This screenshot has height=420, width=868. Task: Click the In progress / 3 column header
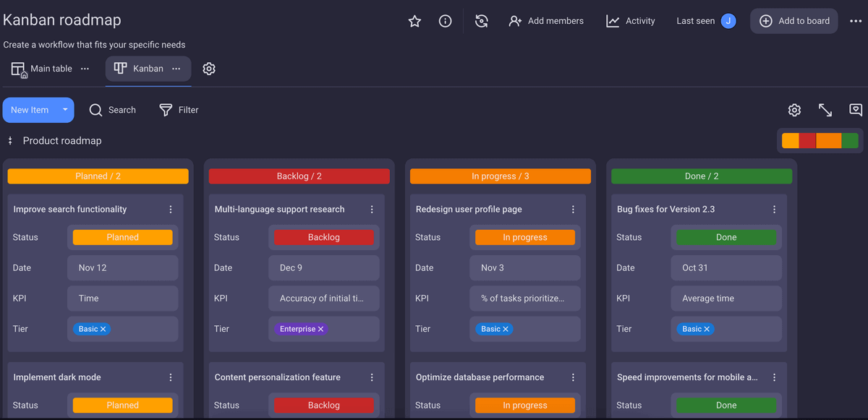coord(500,176)
